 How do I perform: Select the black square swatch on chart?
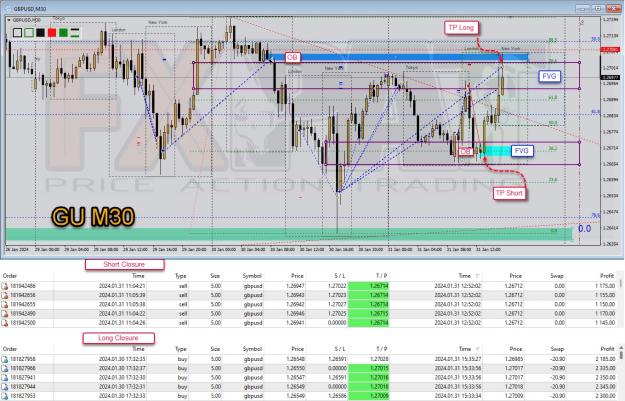pos(40,33)
